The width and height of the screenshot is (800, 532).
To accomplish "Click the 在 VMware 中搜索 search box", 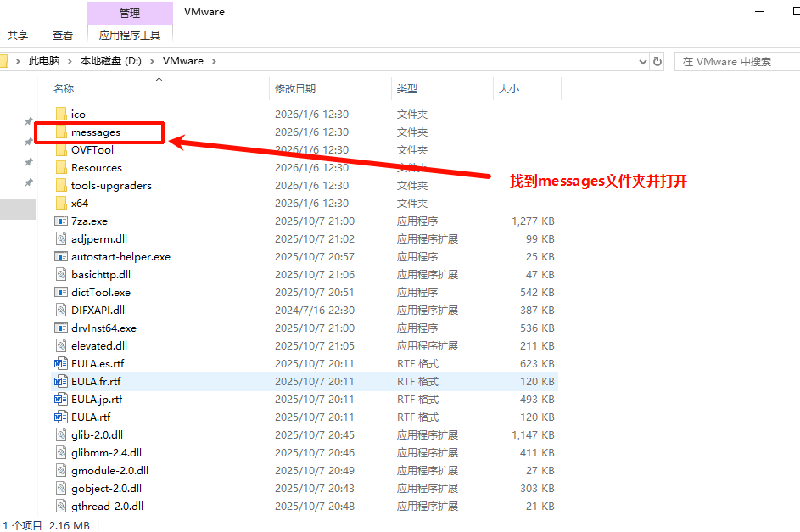I will point(736,62).
